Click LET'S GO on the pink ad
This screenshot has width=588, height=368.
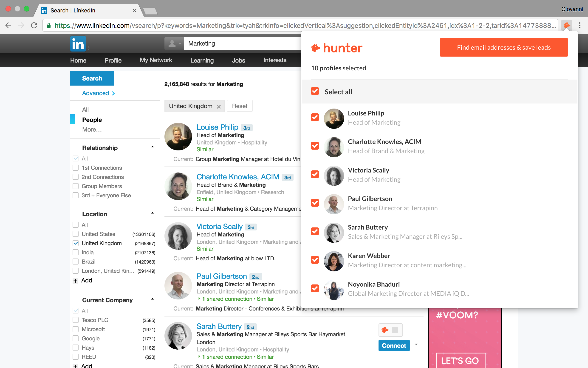click(x=461, y=360)
